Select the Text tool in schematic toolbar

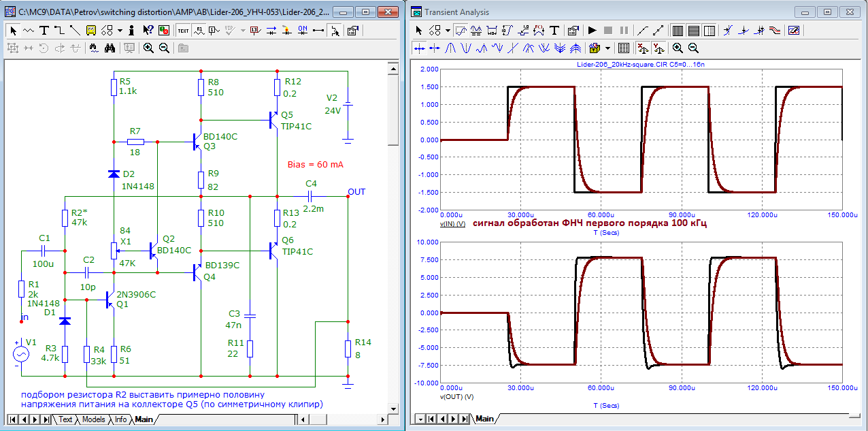point(44,30)
